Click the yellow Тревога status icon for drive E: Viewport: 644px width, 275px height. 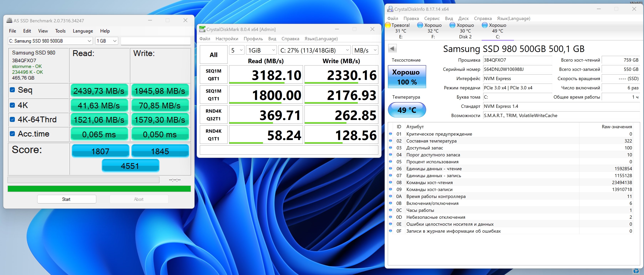[388, 25]
